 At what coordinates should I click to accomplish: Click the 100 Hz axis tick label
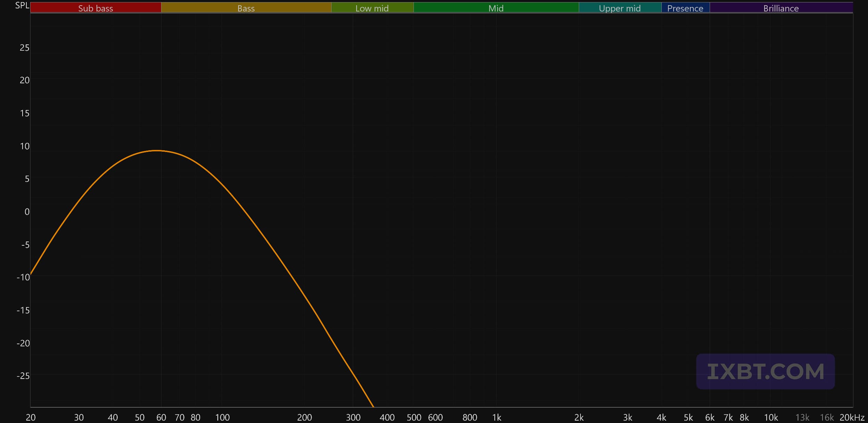click(222, 417)
